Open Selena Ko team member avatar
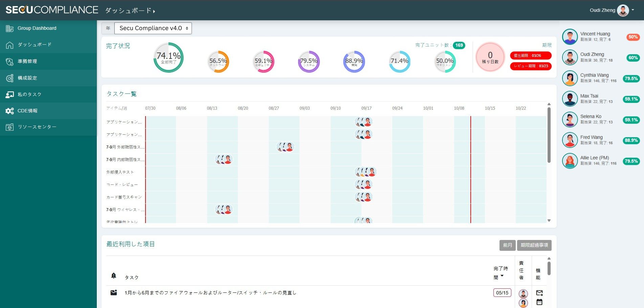644x308 pixels. (x=570, y=119)
